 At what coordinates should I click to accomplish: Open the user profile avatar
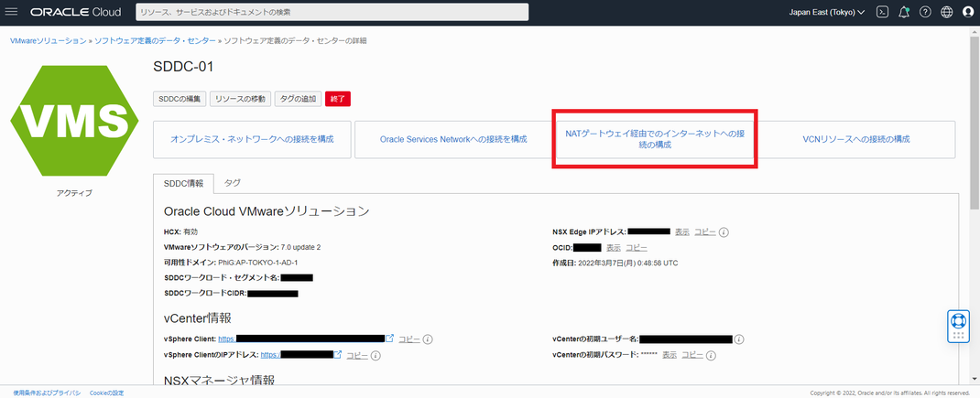[969, 12]
